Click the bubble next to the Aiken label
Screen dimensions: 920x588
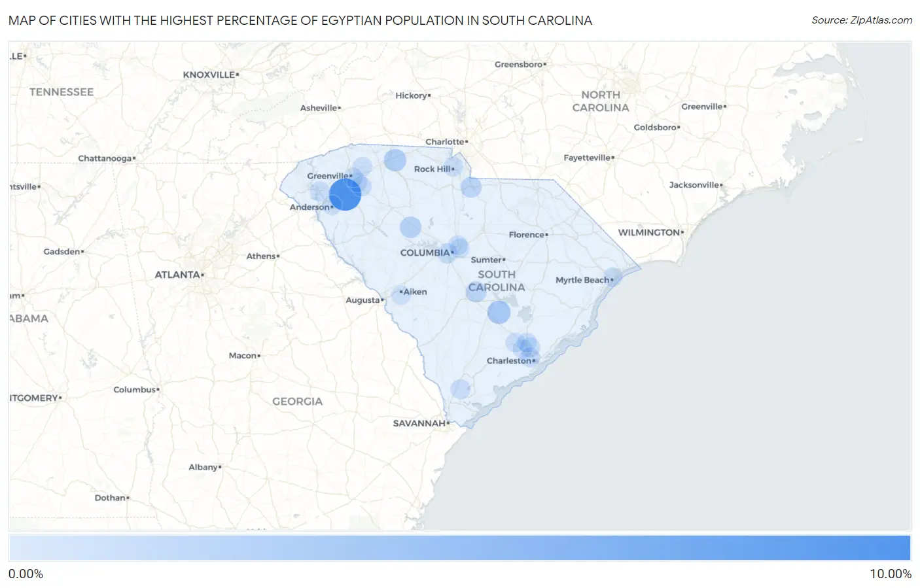(x=401, y=294)
